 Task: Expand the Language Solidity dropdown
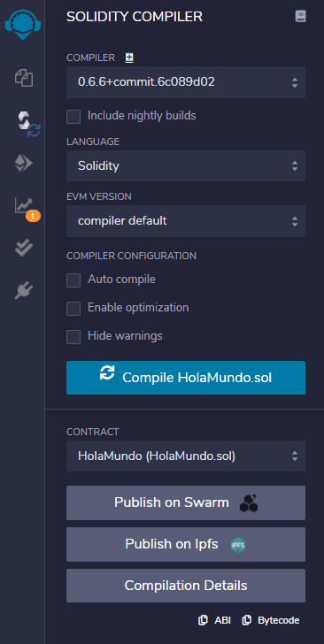[186, 166]
